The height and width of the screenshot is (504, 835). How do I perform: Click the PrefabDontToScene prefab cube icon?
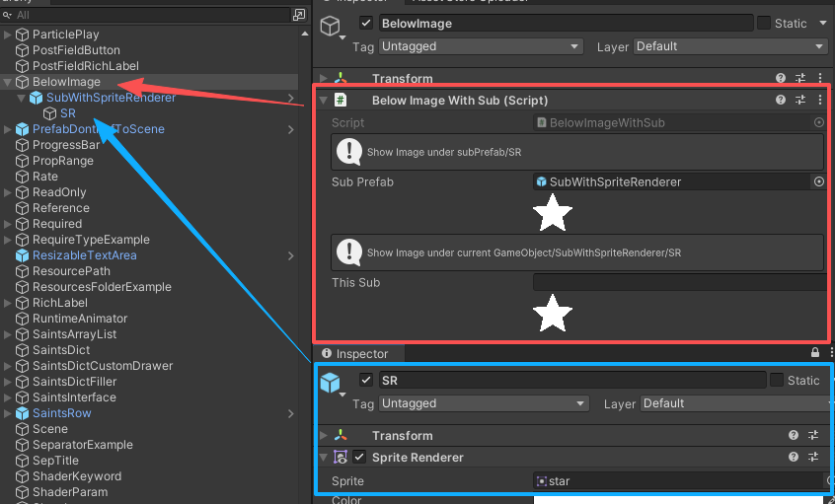22,129
